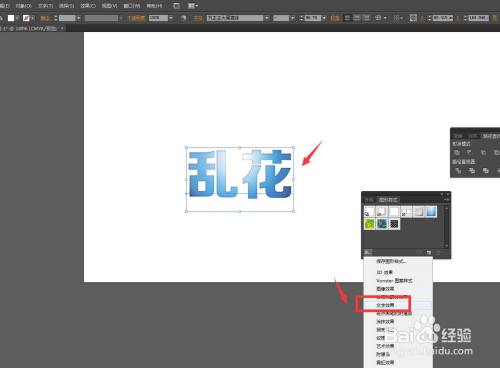The image size is (500, 368).
Task: Click the transform panel icon in control bar
Action: (413, 18)
